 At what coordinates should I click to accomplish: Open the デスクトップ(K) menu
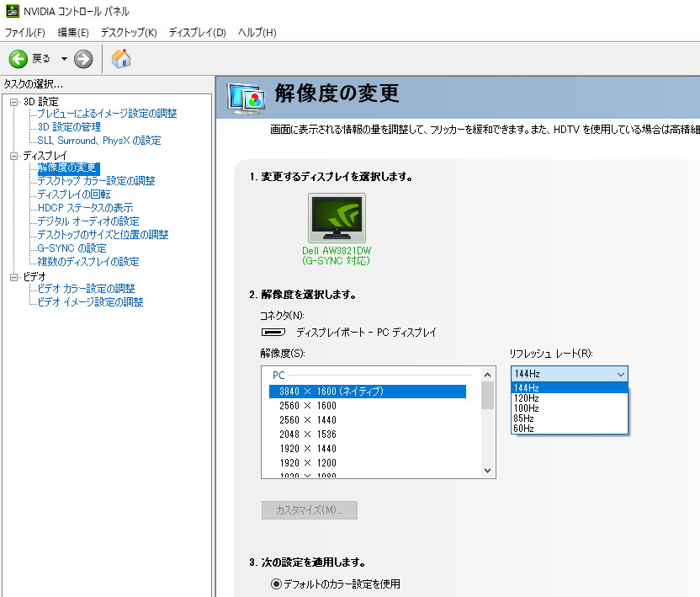(x=129, y=33)
